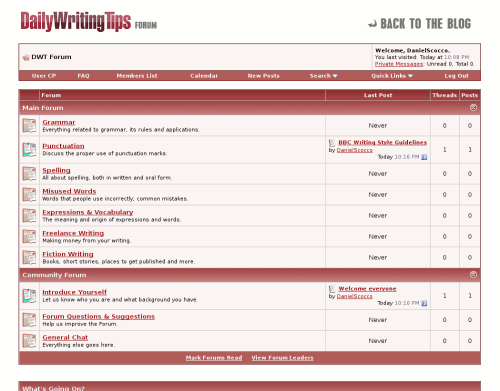Open the Search dropdown menu

pyautogui.click(x=323, y=76)
